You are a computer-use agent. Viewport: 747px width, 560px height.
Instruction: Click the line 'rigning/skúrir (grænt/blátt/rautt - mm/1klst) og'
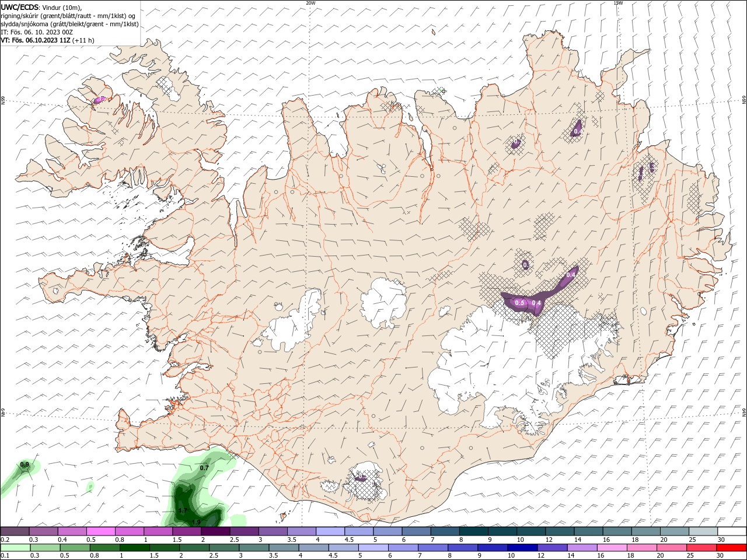point(68,16)
